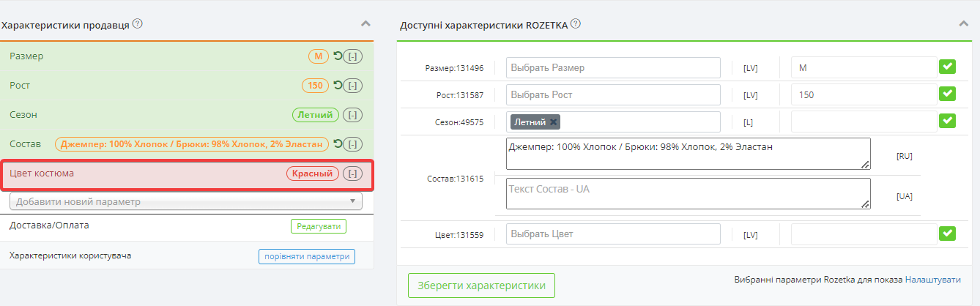The width and height of the screenshot is (980, 306).
Task: Toggle the green checkbox for Рост:131587
Action: pyautogui.click(x=948, y=94)
